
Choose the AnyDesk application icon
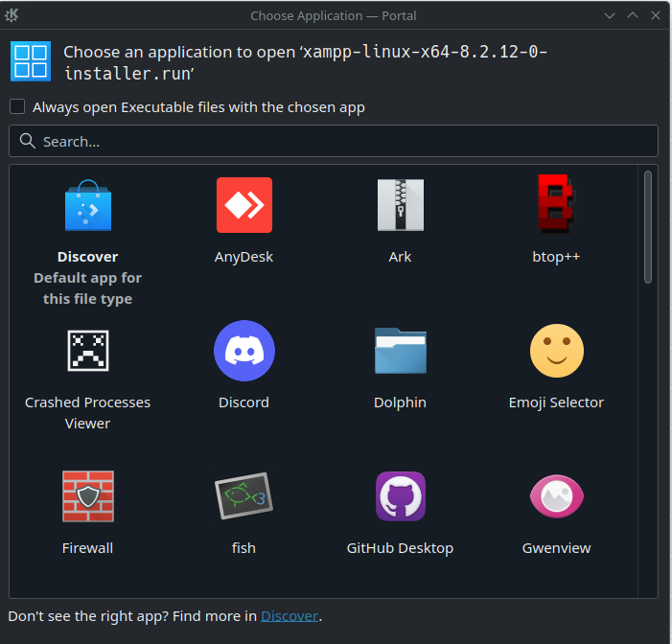[x=244, y=205]
